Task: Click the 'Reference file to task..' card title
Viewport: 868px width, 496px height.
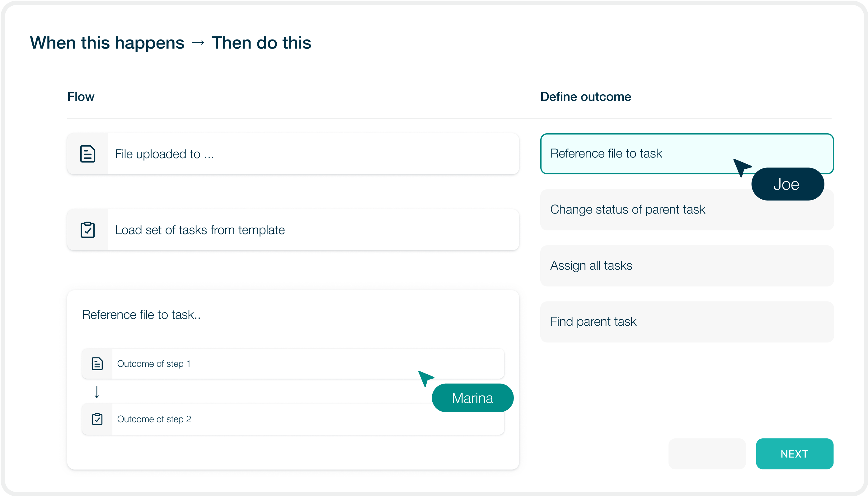Action: tap(141, 314)
